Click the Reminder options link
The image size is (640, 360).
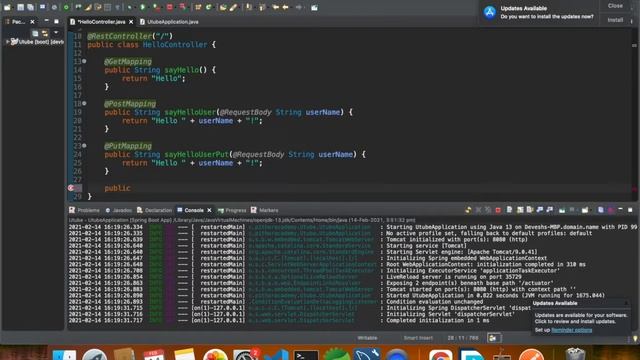pos(571,330)
